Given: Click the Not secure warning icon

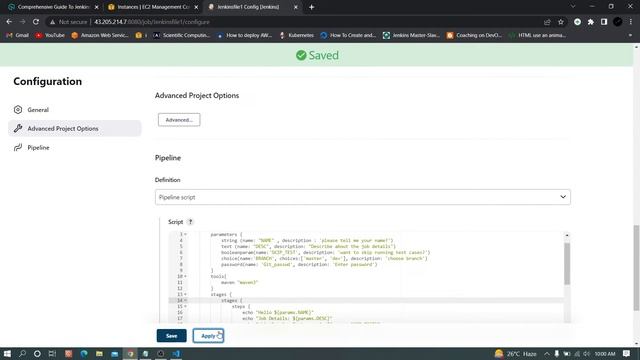Looking at the screenshot, I should (x=52, y=22).
